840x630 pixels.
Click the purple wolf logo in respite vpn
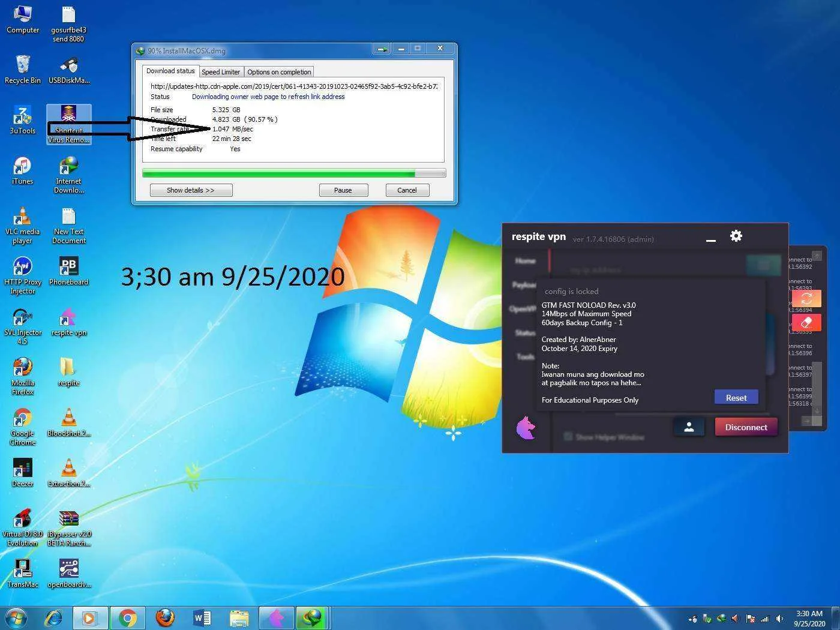point(526,428)
